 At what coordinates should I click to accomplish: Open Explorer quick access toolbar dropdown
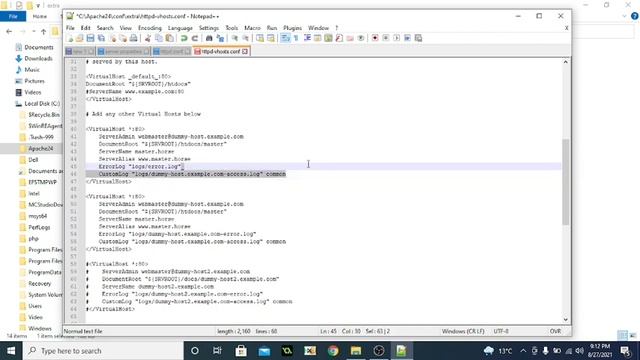38,6
